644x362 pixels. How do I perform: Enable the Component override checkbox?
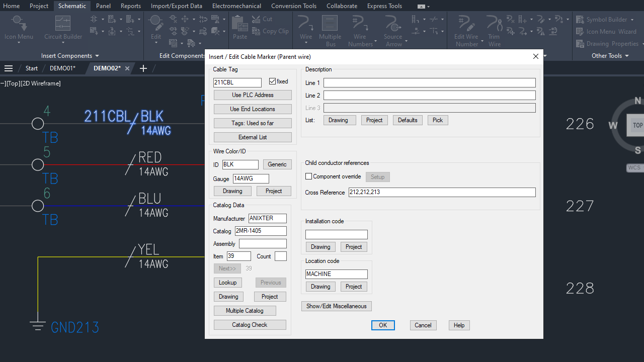(308, 176)
